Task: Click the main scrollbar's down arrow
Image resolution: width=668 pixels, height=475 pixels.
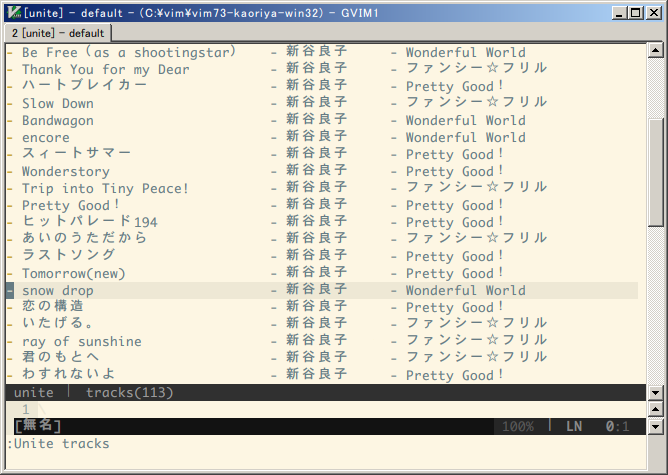Action: (x=655, y=392)
